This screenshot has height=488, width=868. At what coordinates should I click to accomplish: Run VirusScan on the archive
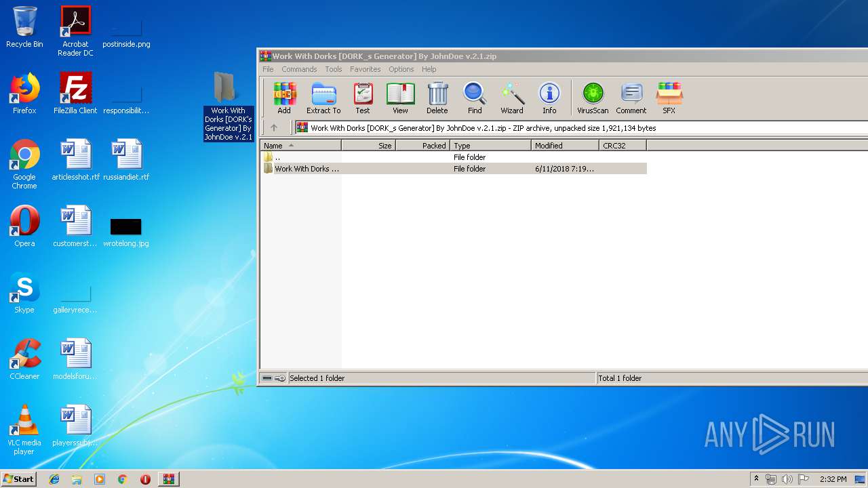[x=593, y=98]
